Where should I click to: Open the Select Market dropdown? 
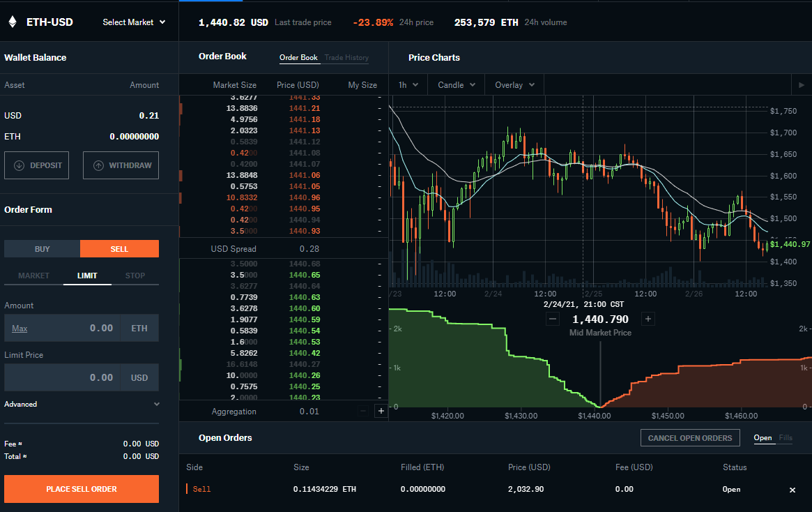tap(134, 22)
